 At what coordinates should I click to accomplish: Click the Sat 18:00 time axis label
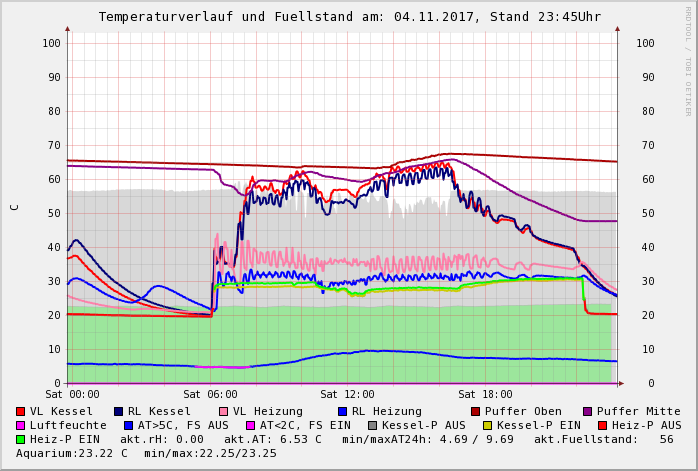click(x=485, y=395)
